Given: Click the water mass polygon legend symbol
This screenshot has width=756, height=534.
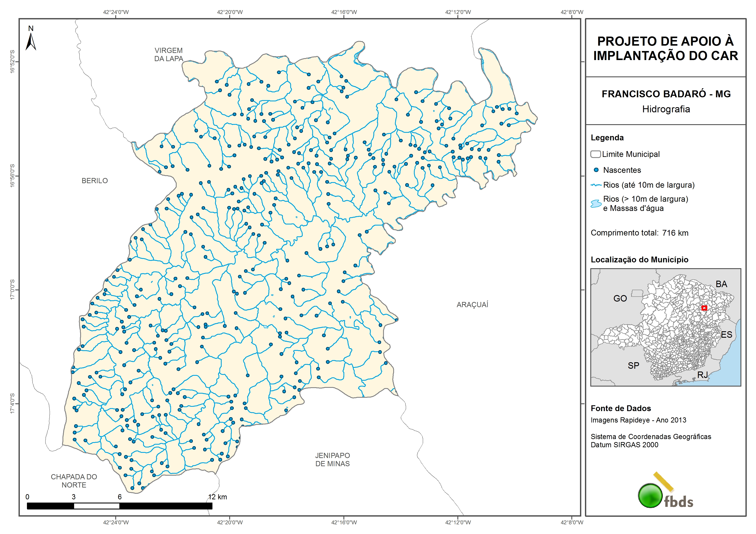Looking at the screenshot, I should point(596,204).
